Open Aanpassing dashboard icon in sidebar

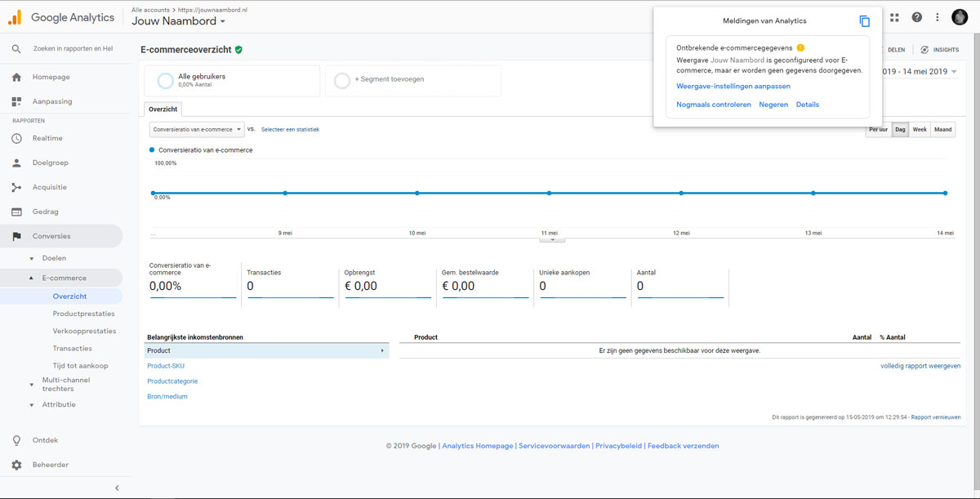coord(16,101)
